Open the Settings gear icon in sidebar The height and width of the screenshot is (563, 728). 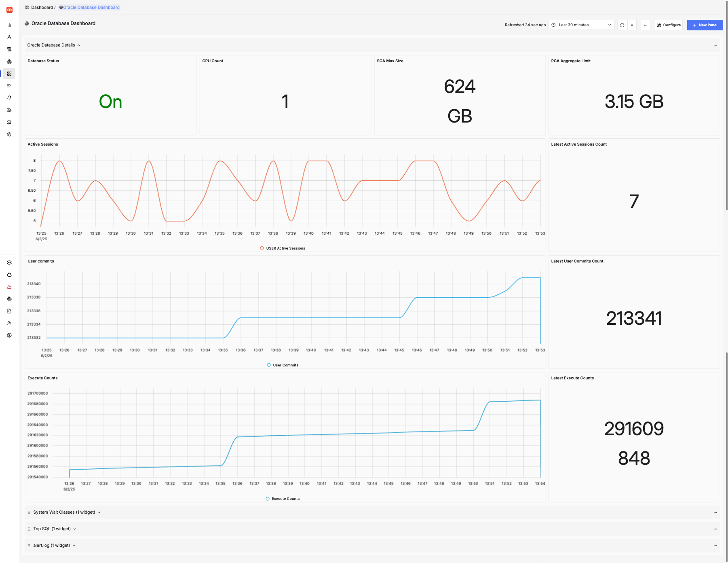point(9,134)
